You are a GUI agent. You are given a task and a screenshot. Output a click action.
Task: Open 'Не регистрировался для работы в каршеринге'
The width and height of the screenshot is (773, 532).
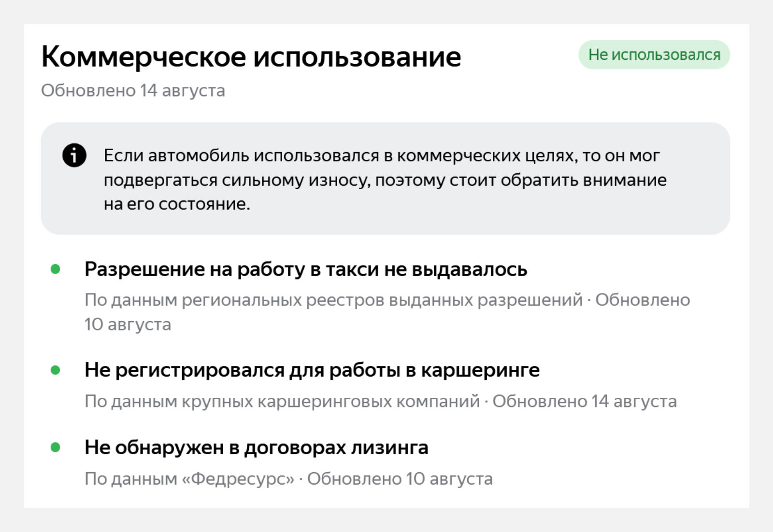312,370
